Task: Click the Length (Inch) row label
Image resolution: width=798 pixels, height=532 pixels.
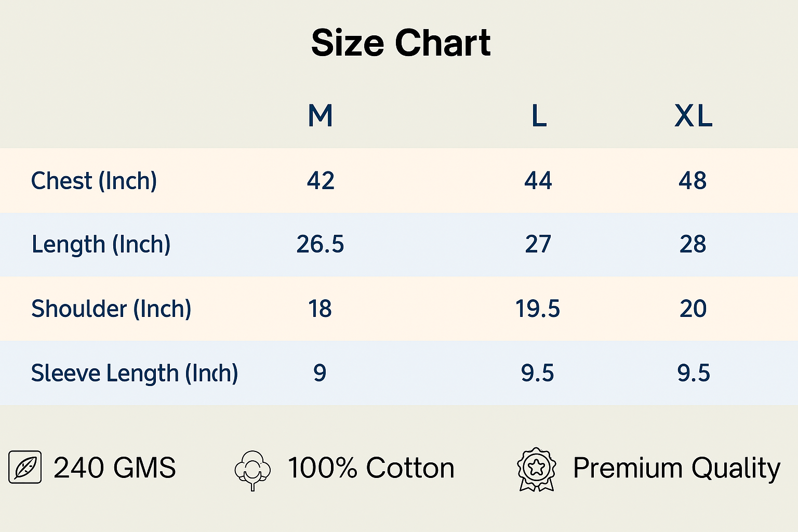Action: pos(101,244)
